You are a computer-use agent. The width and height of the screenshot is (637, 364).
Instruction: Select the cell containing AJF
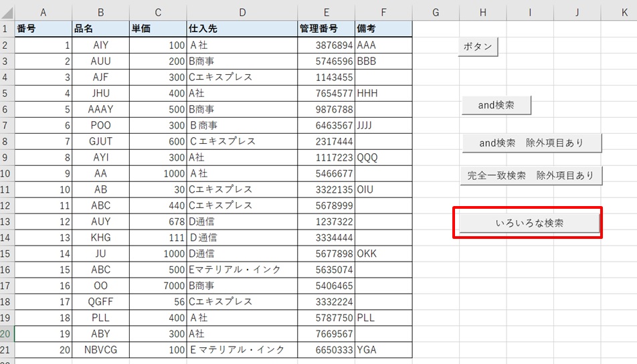pos(101,77)
